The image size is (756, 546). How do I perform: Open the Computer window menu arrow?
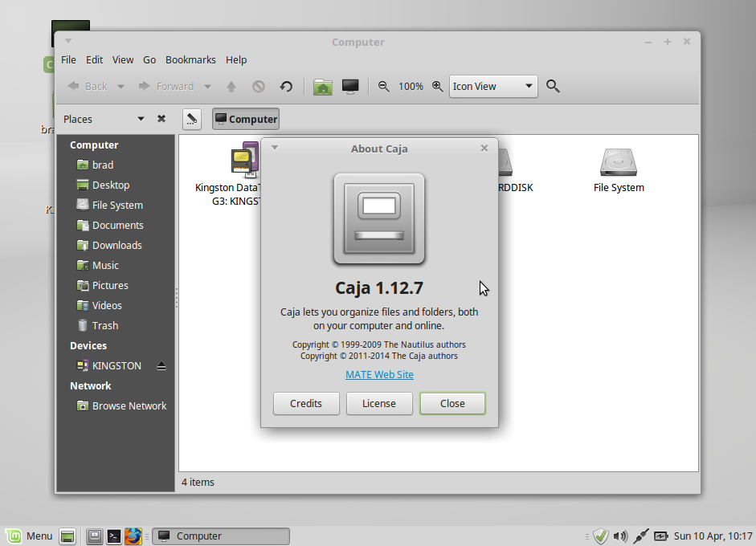click(68, 41)
